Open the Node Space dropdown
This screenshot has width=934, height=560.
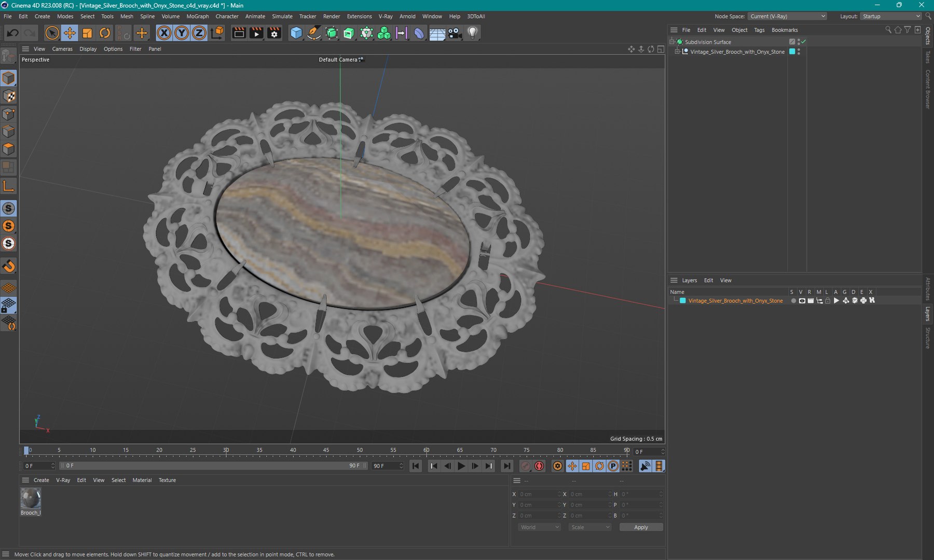pyautogui.click(x=787, y=16)
